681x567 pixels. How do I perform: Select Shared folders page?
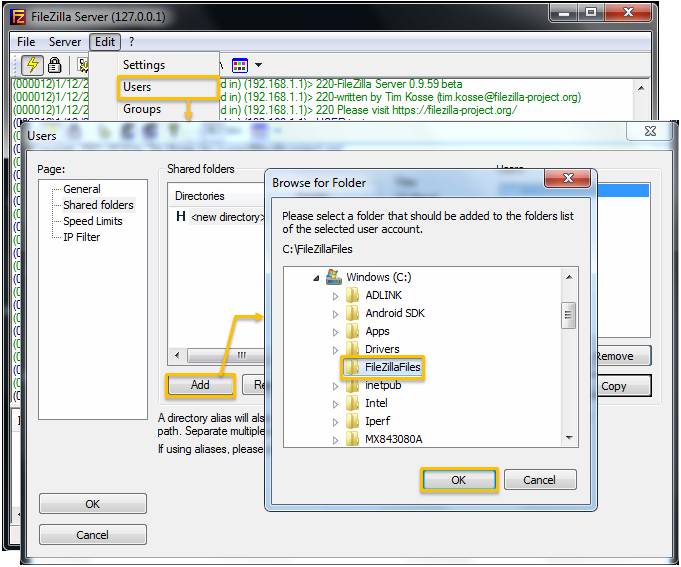99,205
